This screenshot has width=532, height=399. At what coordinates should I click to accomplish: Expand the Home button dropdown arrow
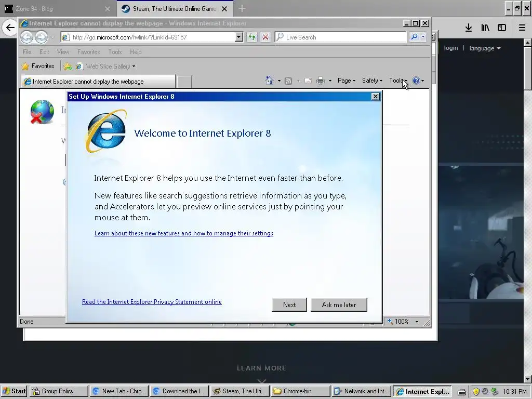[x=279, y=81]
